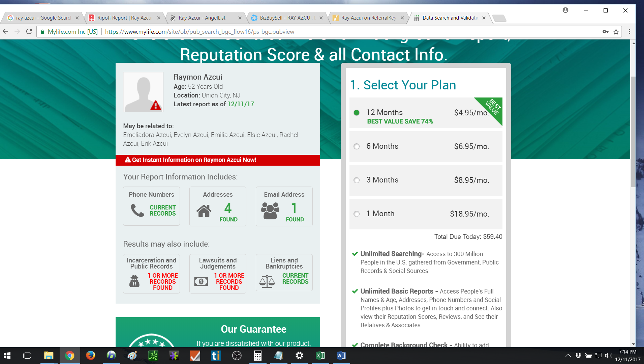Click the 12/11/17 latest report date
644x364 pixels.
[241, 104]
